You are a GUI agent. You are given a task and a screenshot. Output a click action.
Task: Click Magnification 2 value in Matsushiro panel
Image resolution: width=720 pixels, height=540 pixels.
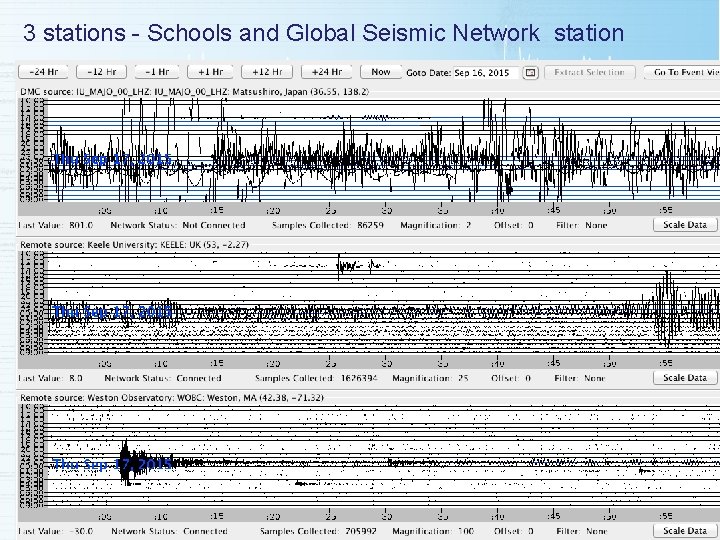point(468,225)
